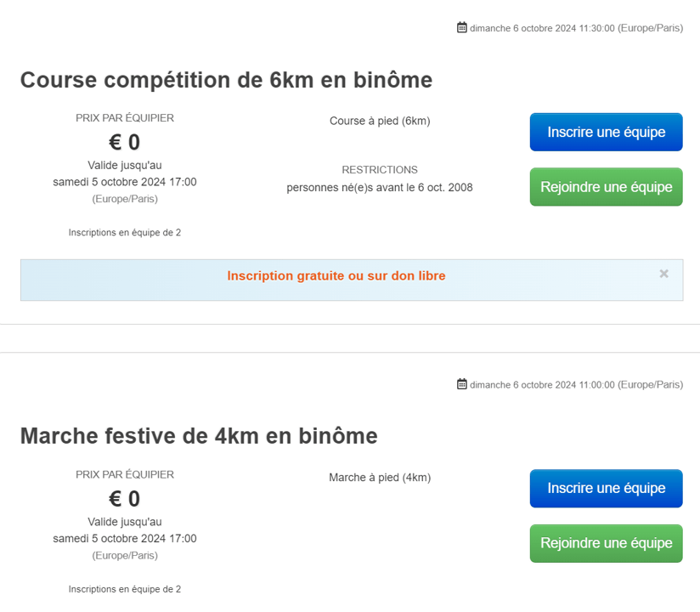700x612 pixels.
Task: Click the 'Inscription gratuite ou sur don libre' text
Action: 336,276
